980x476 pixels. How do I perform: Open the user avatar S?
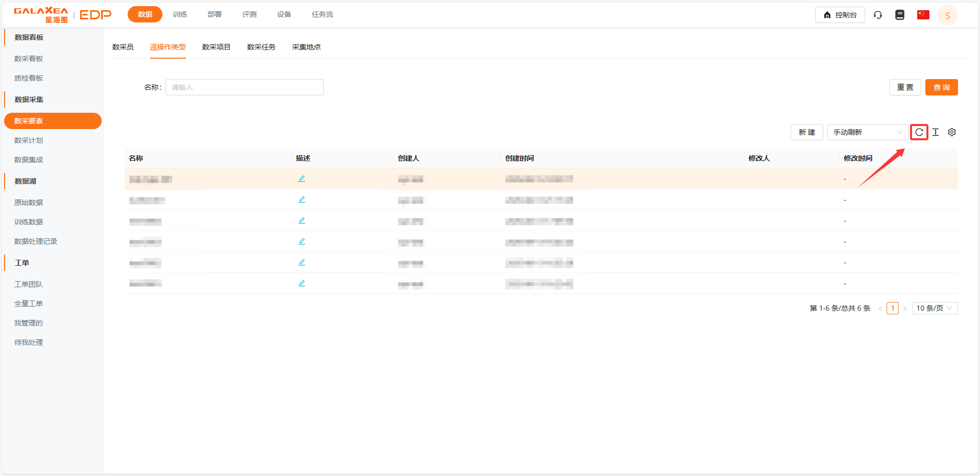point(947,15)
